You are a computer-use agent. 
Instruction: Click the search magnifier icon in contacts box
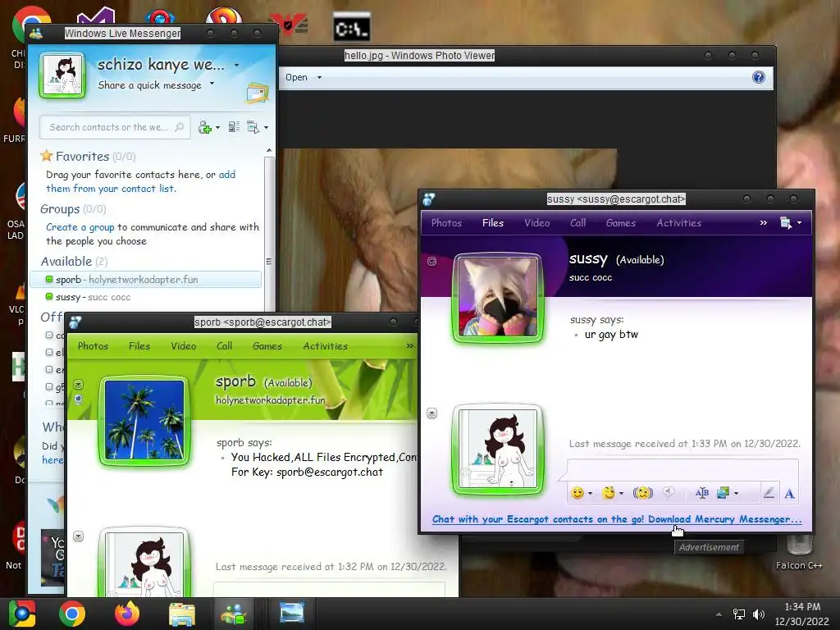tap(180, 127)
